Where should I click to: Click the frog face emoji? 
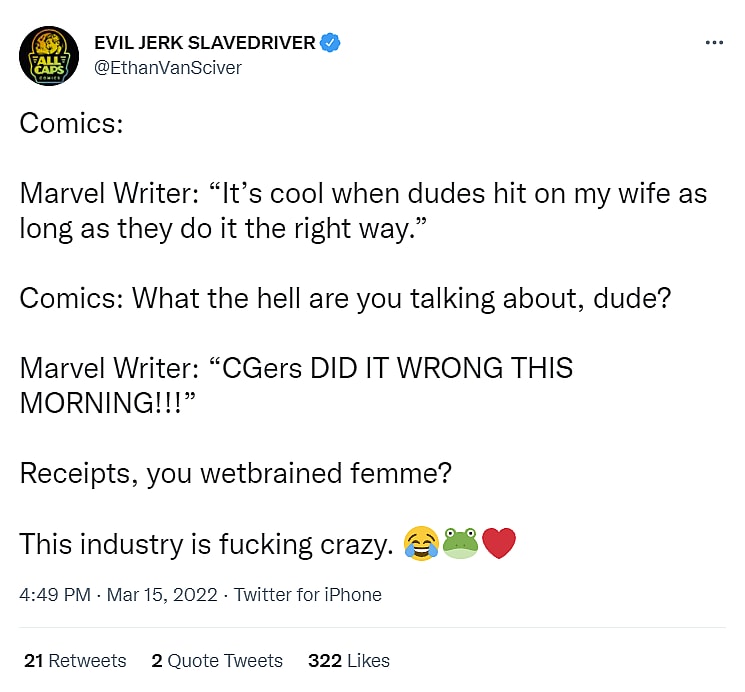point(459,544)
